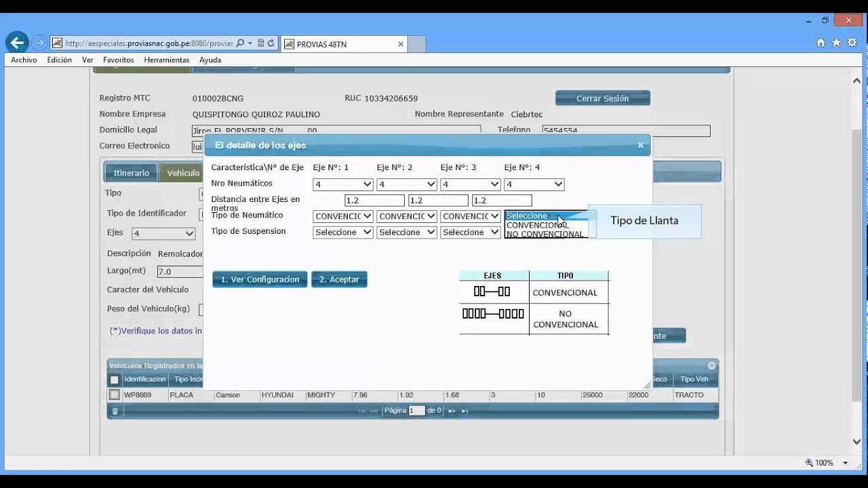Open the Ver menu

tap(87, 60)
